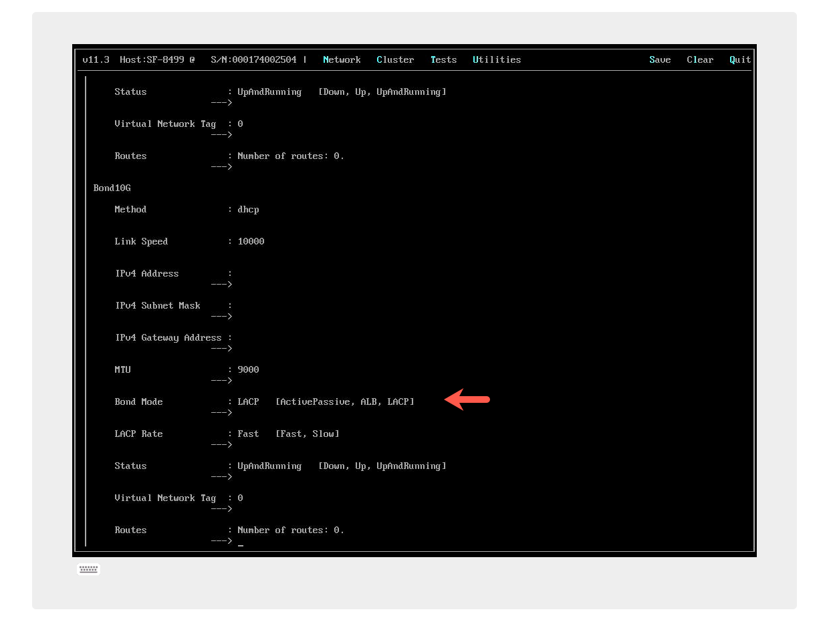
Task: Click the on-screen keyboard icon
Action: tap(88, 569)
